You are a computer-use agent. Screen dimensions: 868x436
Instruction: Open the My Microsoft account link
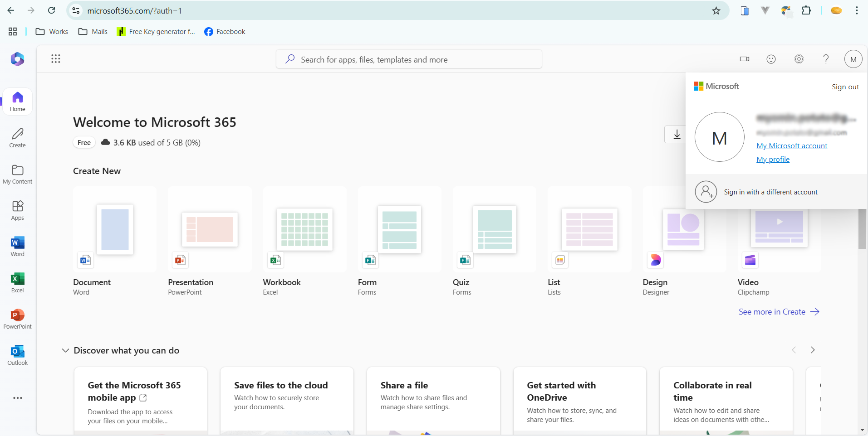click(792, 146)
